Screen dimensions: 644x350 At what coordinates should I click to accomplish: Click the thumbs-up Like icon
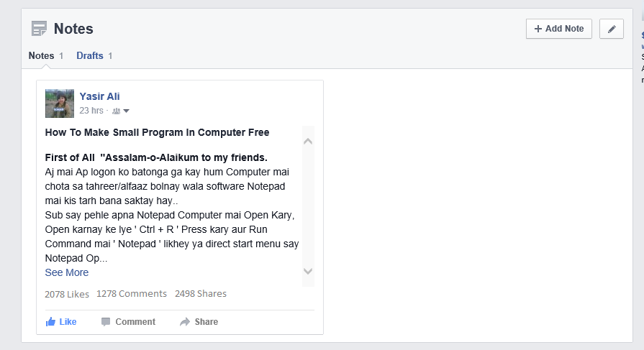50,322
